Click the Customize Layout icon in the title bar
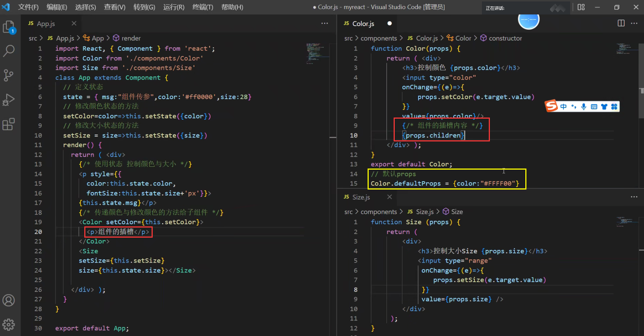The width and height of the screenshot is (644, 336). pos(581,7)
